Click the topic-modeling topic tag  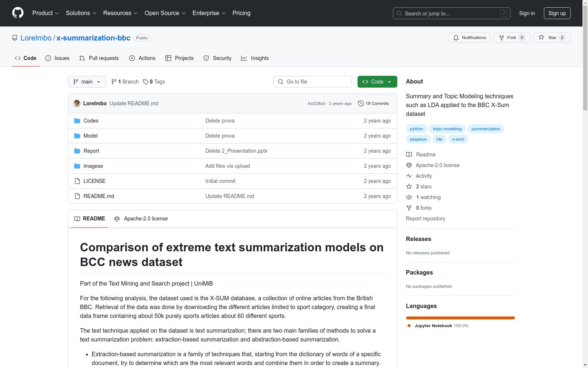(447, 129)
